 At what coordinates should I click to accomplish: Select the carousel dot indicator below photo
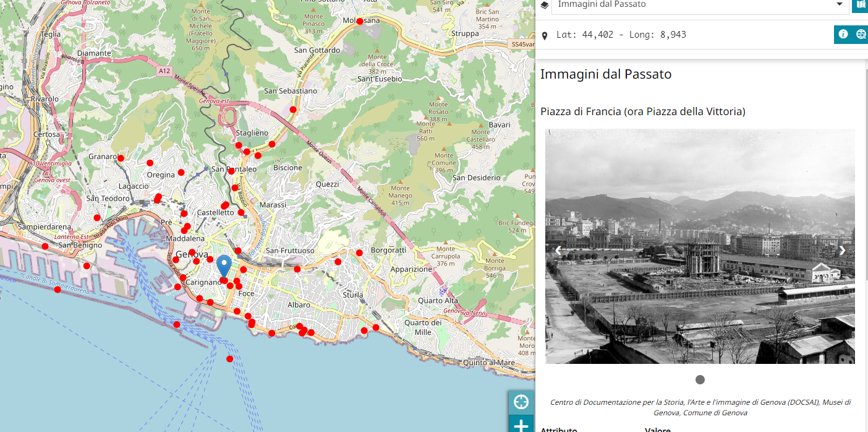(700, 379)
